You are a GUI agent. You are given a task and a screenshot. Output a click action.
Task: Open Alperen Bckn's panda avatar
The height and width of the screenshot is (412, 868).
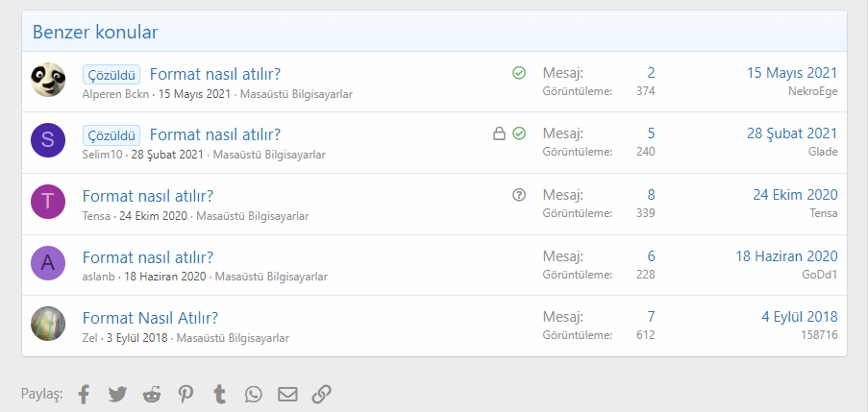48,80
